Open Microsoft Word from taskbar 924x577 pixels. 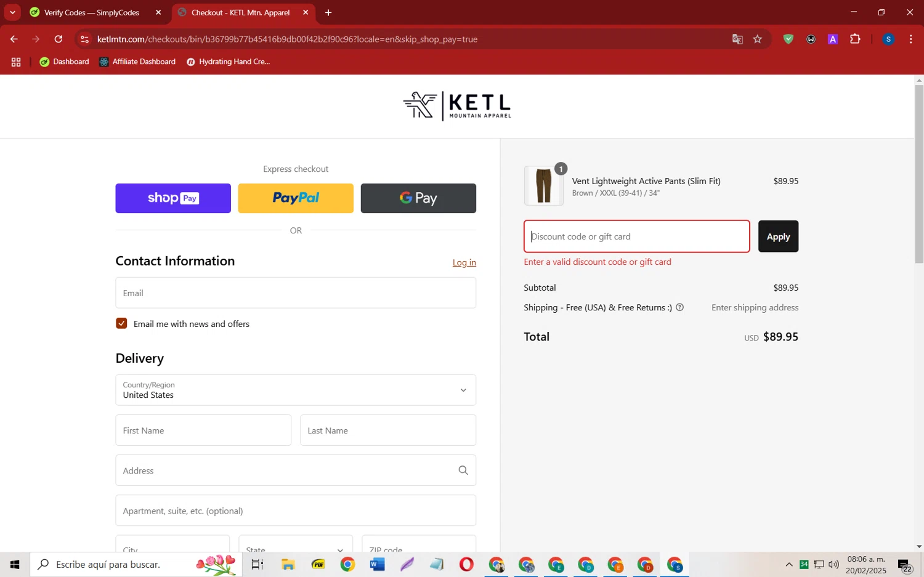[x=377, y=564]
